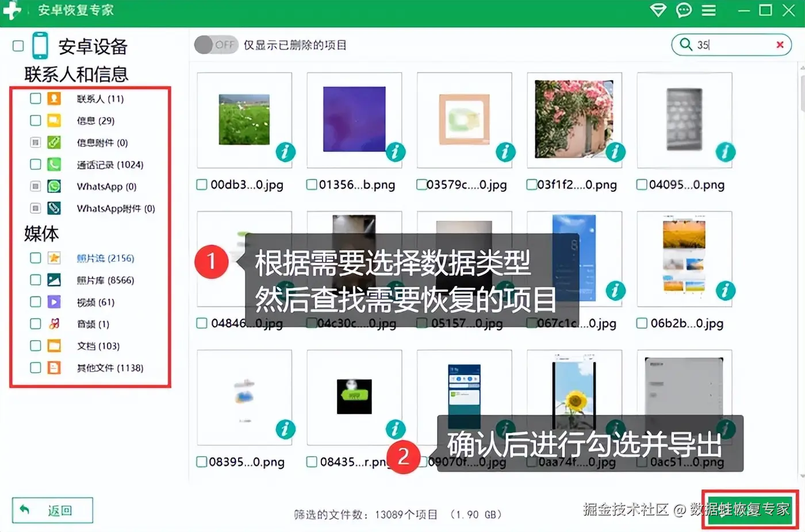Viewport: 805px width, 532px height.
Task: Click the 仅显示已删除的项目 label
Action: tap(295, 45)
